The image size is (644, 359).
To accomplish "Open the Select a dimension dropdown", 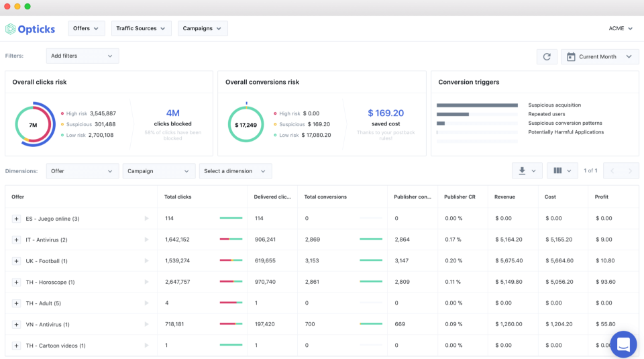I will [235, 171].
